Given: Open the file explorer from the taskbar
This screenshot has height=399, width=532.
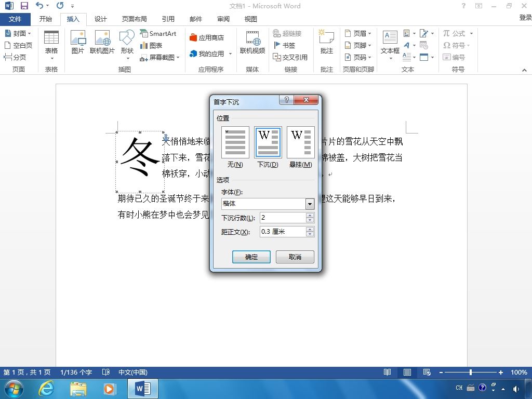Looking at the screenshot, I should pyautogui.click(x=78, y=389).
